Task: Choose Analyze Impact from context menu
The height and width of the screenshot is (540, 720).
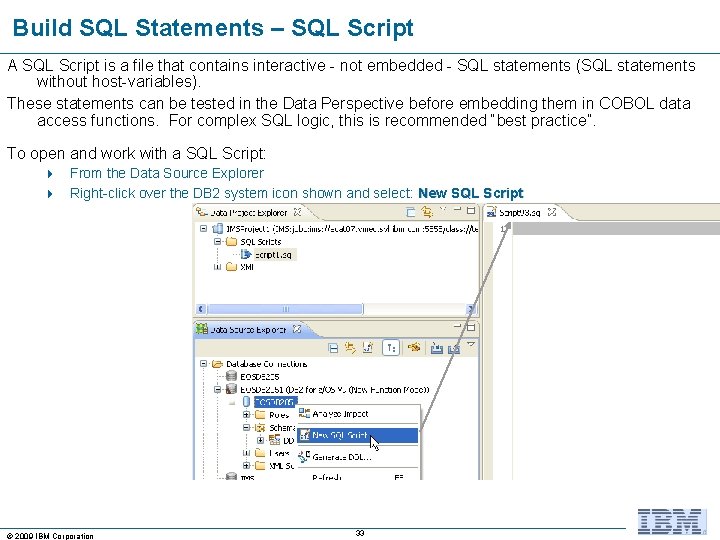Action: 359,414
